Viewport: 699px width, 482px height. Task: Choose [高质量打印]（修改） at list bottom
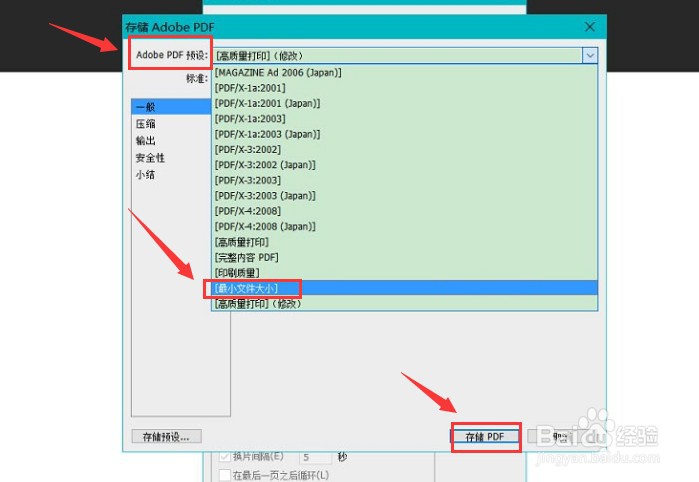pyautogui.click(x=404, y=304)
